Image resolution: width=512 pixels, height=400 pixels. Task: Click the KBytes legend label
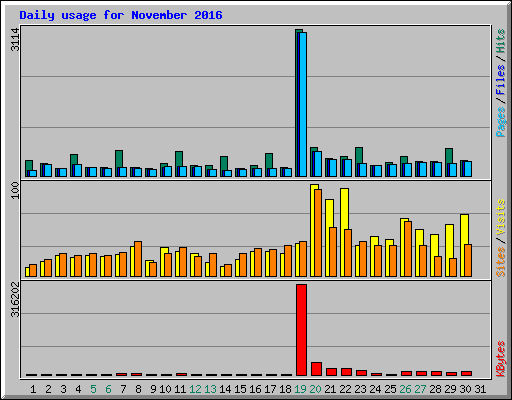(x=501, y=359)
